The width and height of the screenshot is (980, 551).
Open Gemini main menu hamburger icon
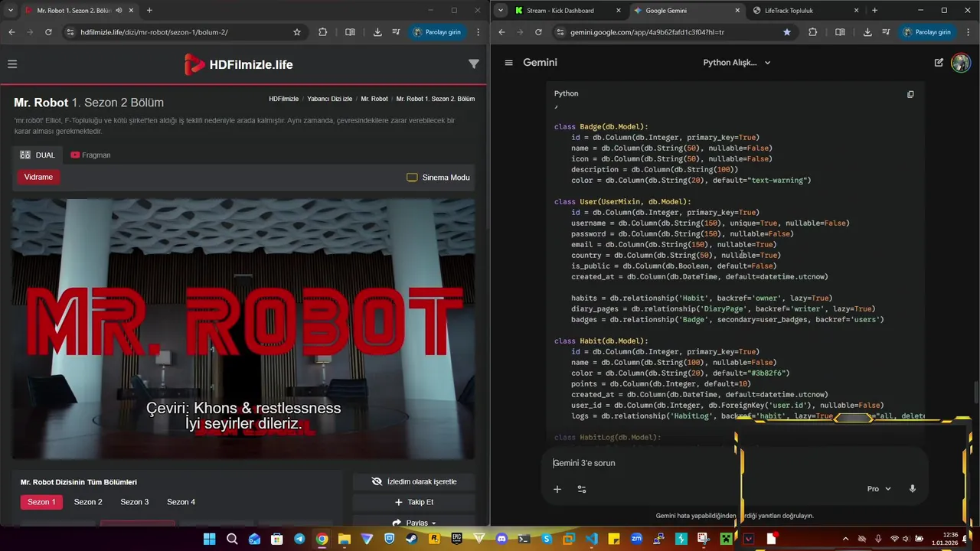[x=508, y=63]
